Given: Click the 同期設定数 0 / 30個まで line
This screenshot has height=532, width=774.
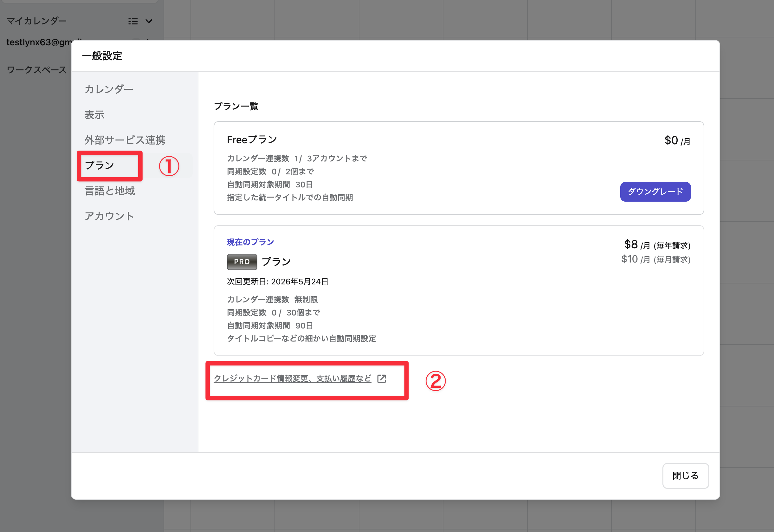Looking at the screenshot, I should coord(273,312).
